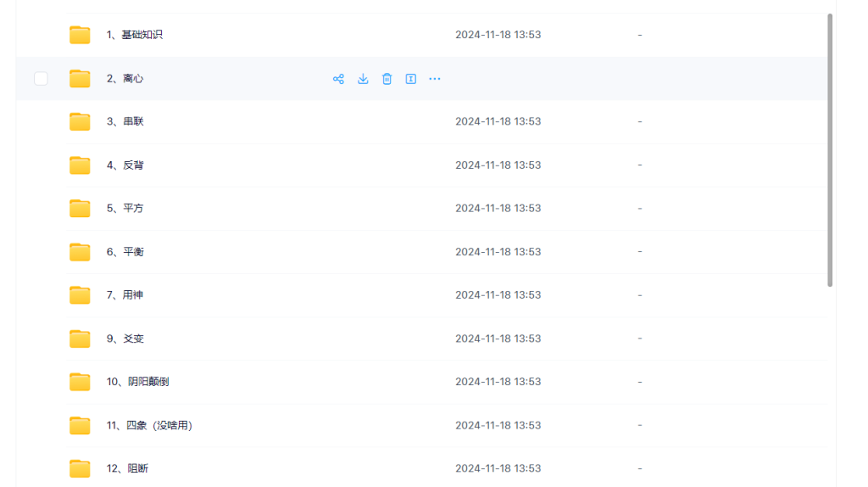This screenshot has height=487, width=868.
Task: Select the 4、反背 folder icon
Action: 80,165
